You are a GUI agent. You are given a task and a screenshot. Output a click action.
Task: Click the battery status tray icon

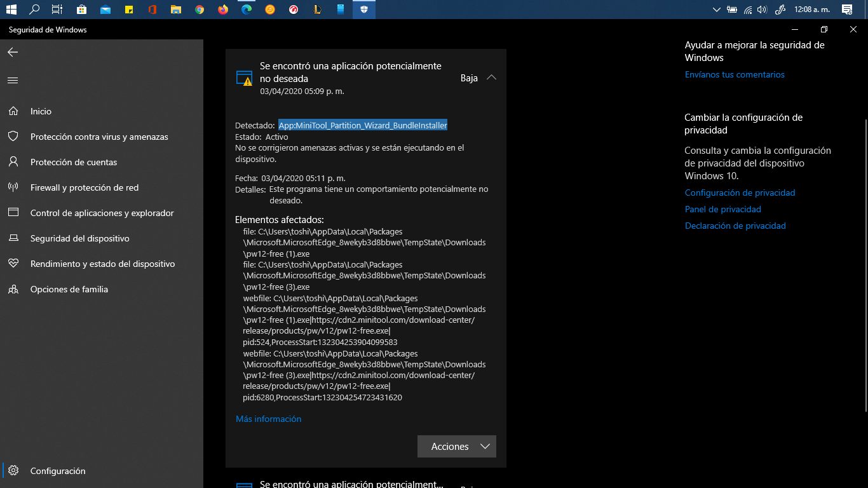point(732,10)
